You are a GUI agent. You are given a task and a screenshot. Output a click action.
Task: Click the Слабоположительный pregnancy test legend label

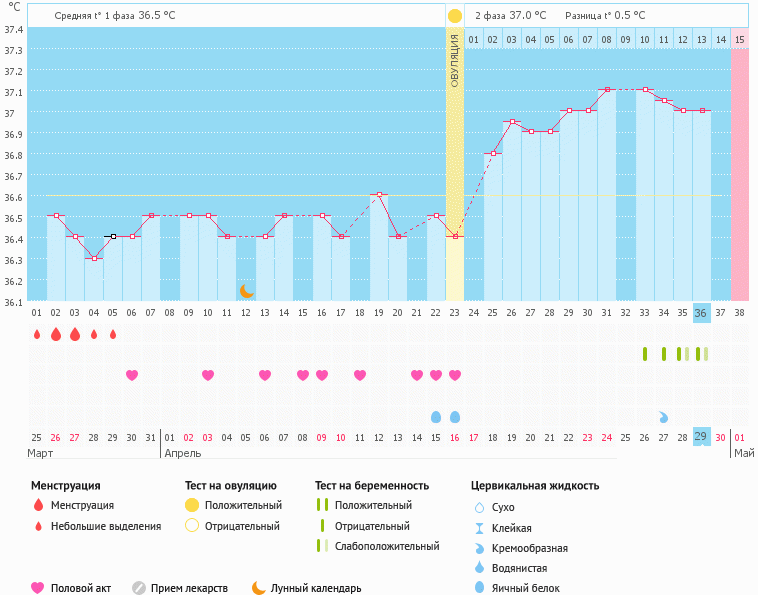point(387,547)
